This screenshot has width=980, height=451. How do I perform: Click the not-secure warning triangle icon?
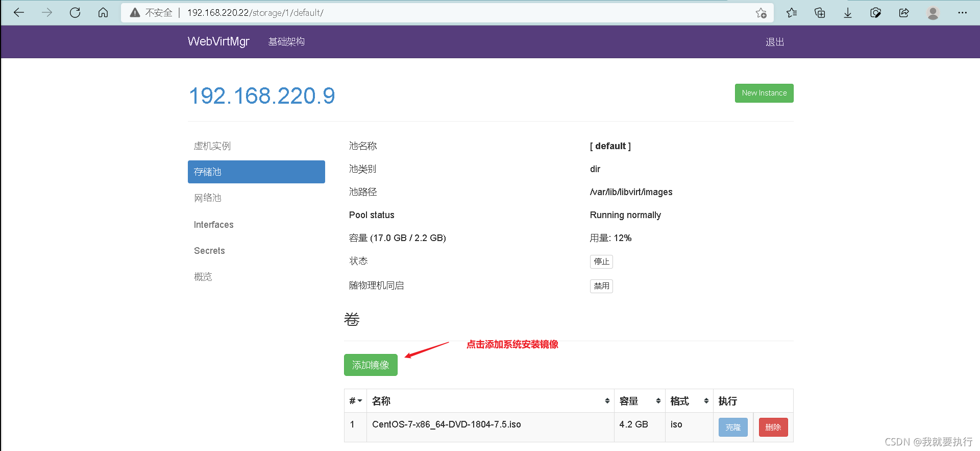(135, 13)
